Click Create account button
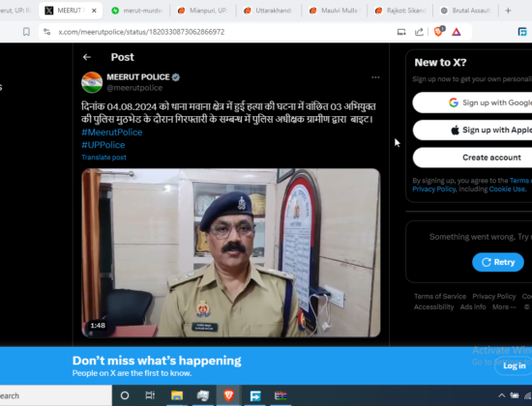 pyautogui.click(x=472, y=158)
